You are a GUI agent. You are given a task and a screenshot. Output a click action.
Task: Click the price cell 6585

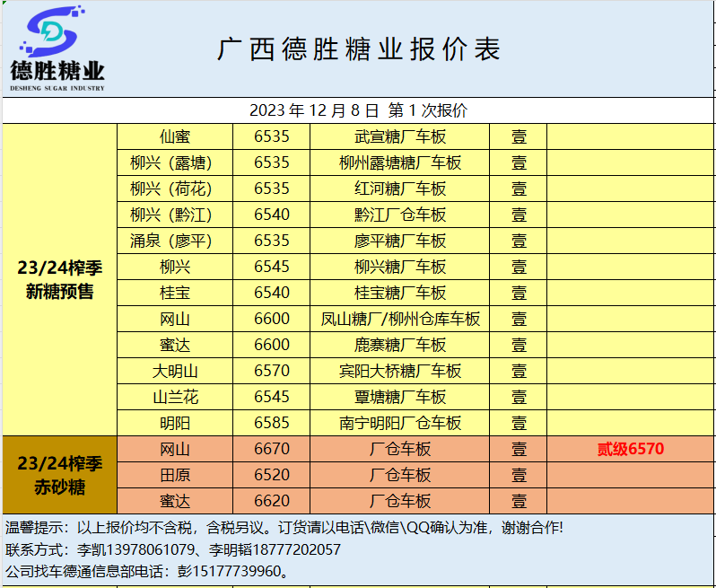click(272, 423)
